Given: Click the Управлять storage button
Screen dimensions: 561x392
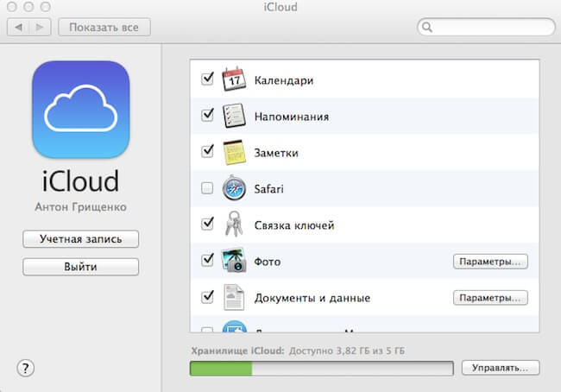Looking at the screenshot, I should tap(501, 368).
